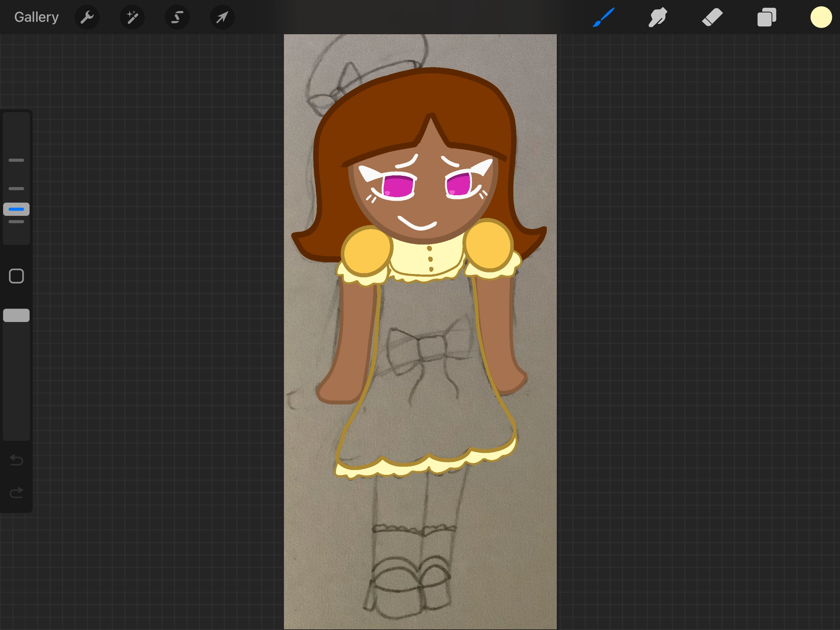The width and height of the screenshot is (840, 630).
Task: Select the Smudge tool
Action: pos(658,17)
